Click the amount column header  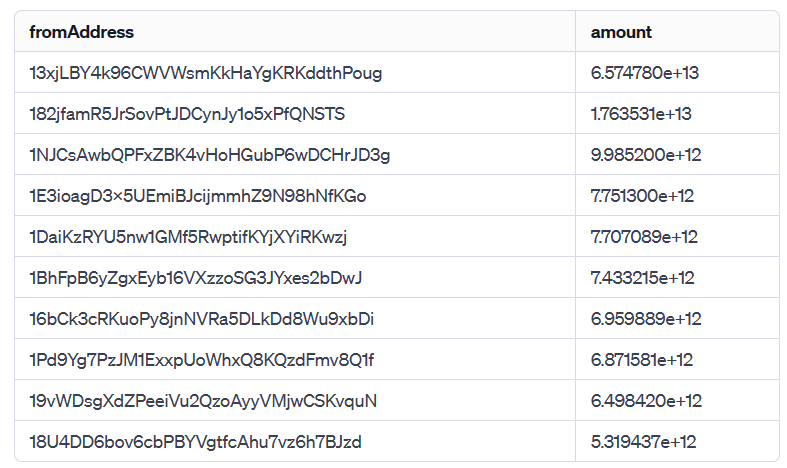pos(621,32)
